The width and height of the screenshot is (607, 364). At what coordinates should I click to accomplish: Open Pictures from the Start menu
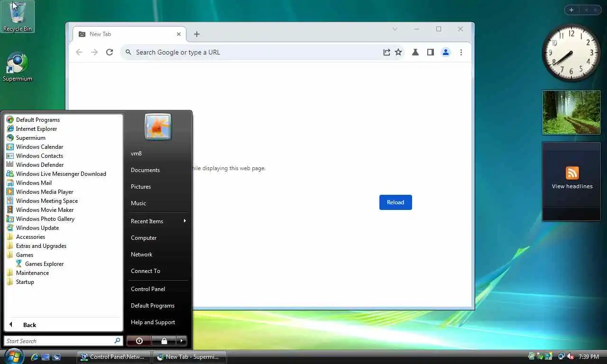pyautogui.click(x=141, y=187)
